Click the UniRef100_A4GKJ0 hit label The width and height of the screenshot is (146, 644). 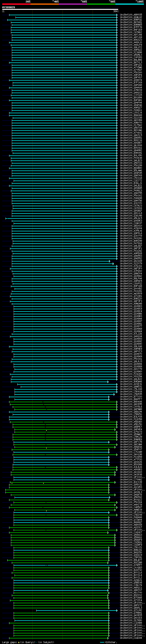[131, 42]
